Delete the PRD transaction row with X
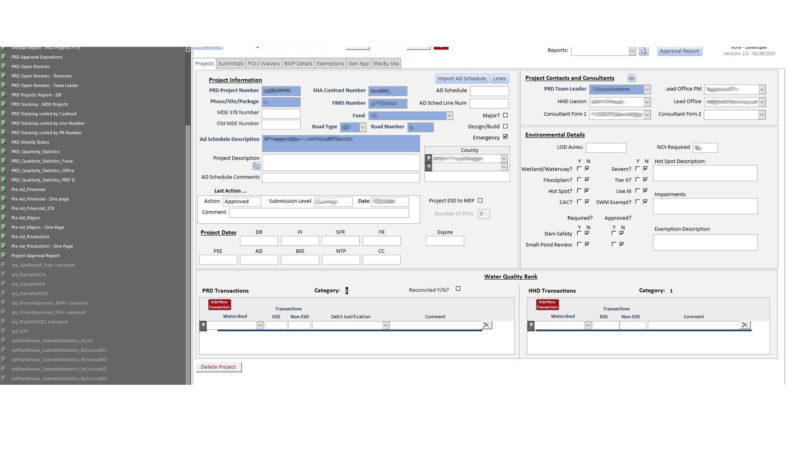Viewport: 800px width, 460px height. click(487, 325)
